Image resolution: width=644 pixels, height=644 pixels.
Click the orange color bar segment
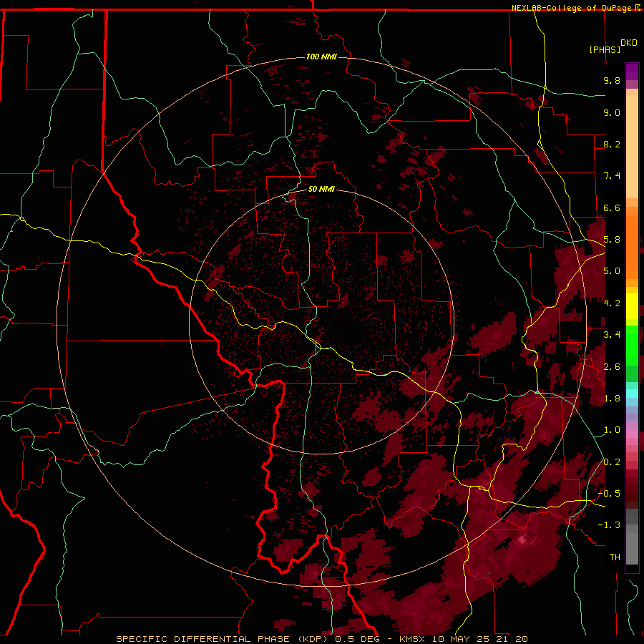(632, 246)
